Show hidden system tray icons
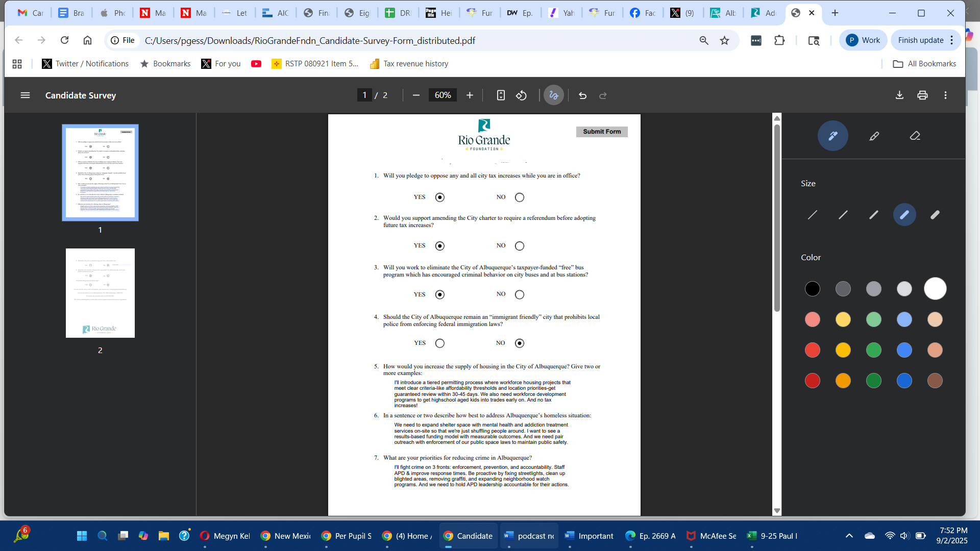The height and width of the screenshot is (551, 980). [x=849, y=536]
